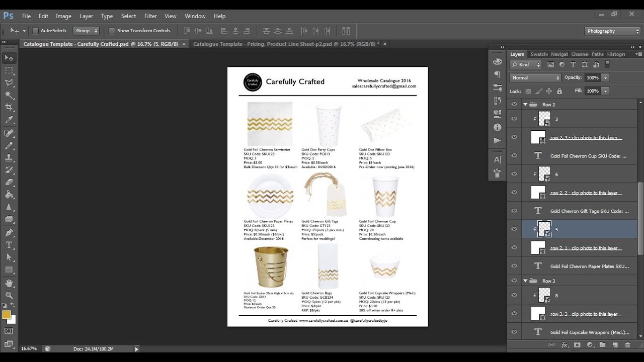This screenshot has height=362, width=644.
Task: Click the white background color swatch
Action: [13, 320]
